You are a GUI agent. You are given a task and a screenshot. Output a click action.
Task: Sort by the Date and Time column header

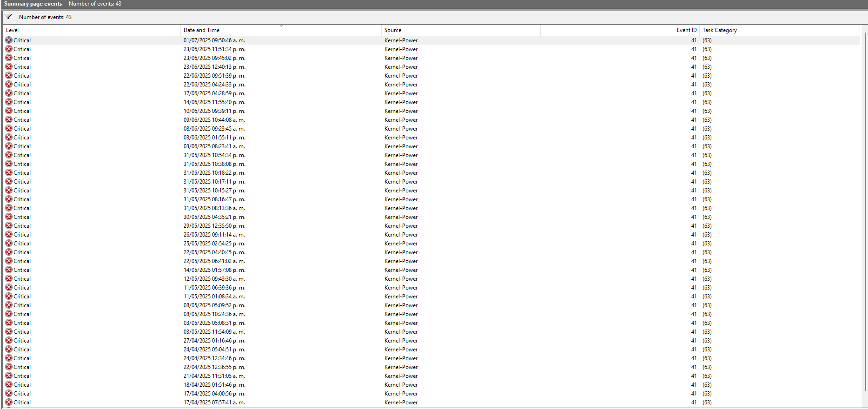click(281, 30)
